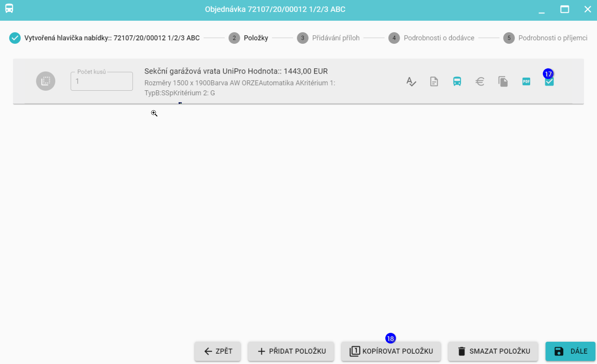Screen dimensions: 597x364
Task: Click the round gray item thumbnail icon
Action: 46,81
